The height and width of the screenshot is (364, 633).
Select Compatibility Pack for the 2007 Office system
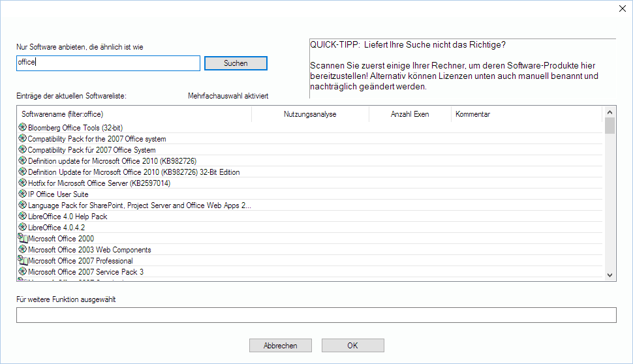pos(97,139)
